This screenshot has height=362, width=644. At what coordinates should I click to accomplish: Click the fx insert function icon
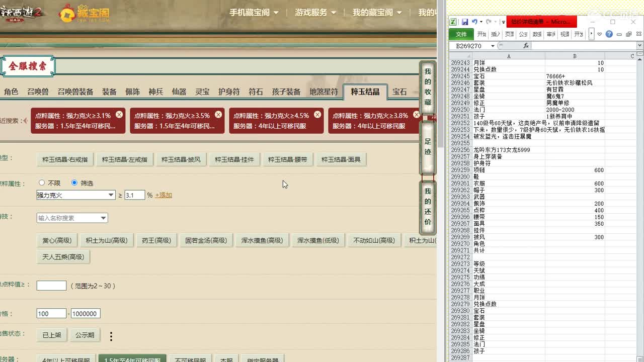tap(526, 46)
